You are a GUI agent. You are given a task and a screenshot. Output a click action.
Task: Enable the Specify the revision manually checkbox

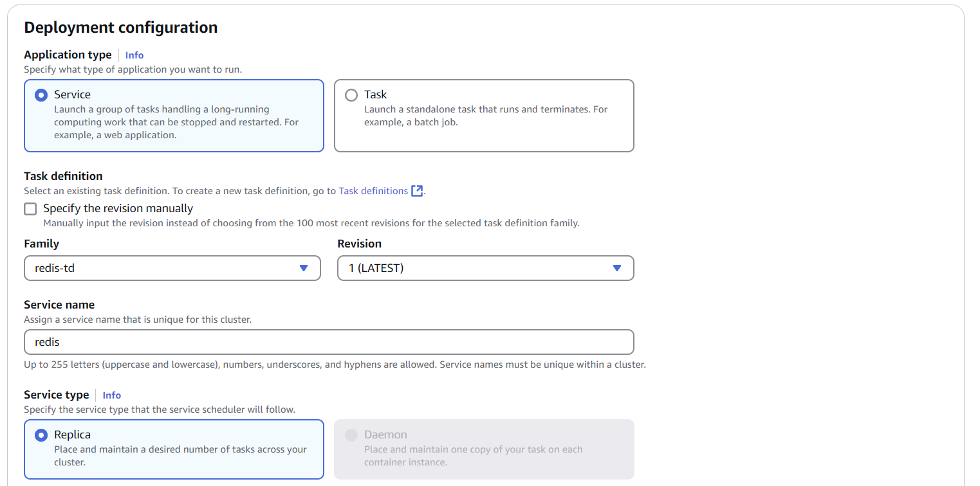(30, 209)
